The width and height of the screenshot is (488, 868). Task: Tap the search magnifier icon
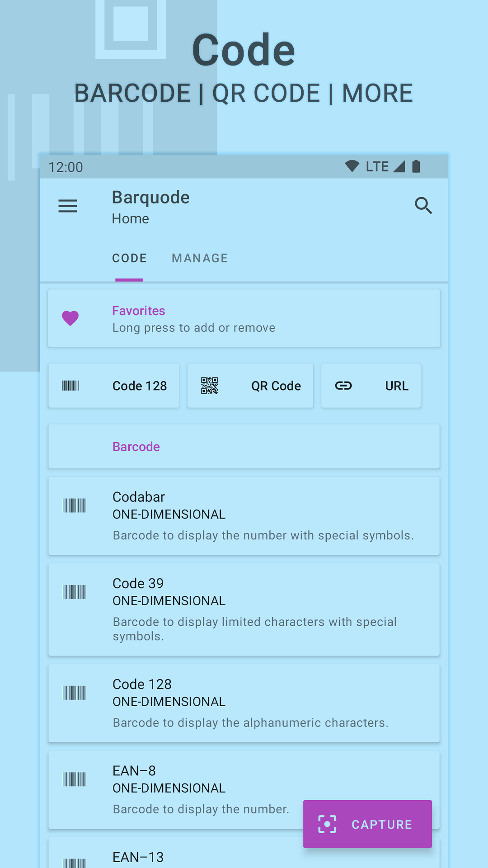pos(423,206)
